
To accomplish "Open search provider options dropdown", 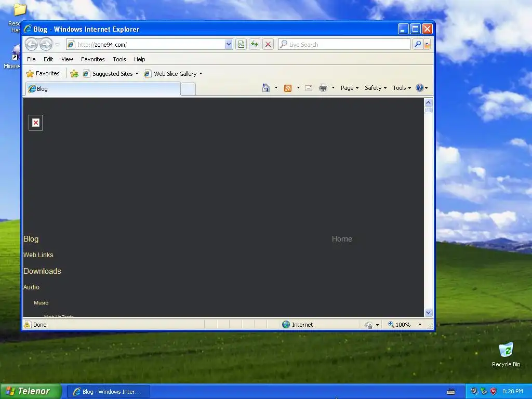I will click(427, 45).
